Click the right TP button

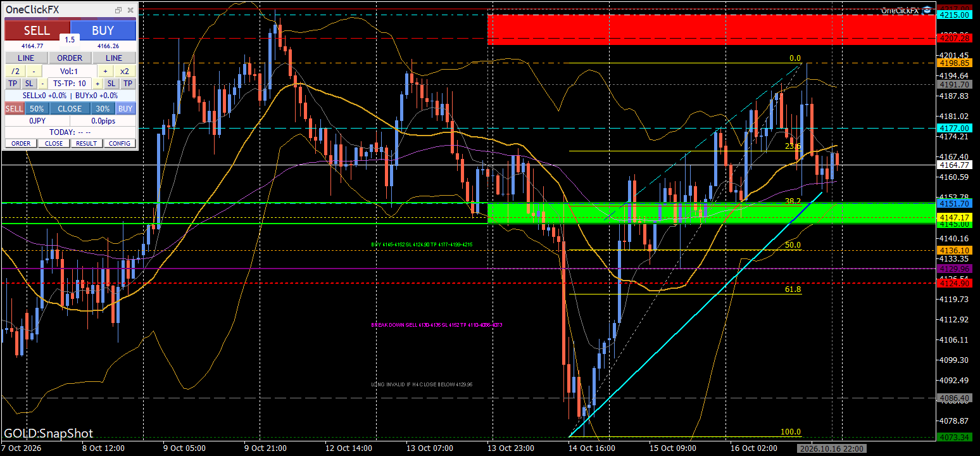(x=128, y=84)
